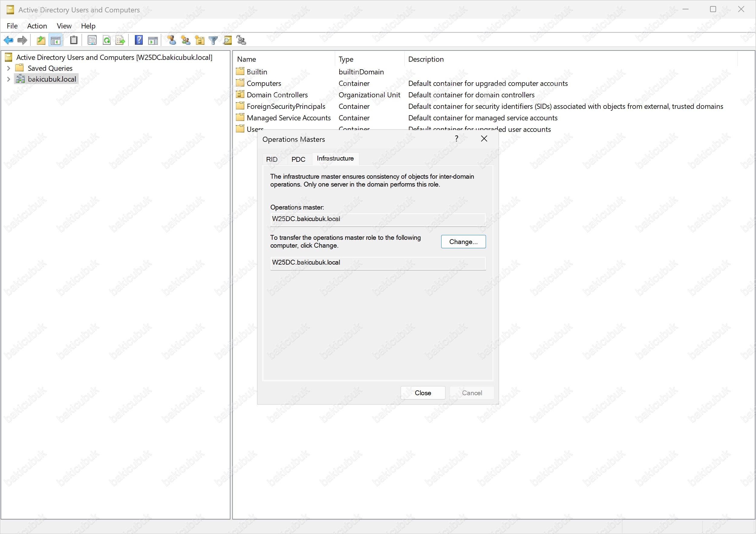Sort by the Description column header
The height and width of the screenshot is (534, 756).
571,59
